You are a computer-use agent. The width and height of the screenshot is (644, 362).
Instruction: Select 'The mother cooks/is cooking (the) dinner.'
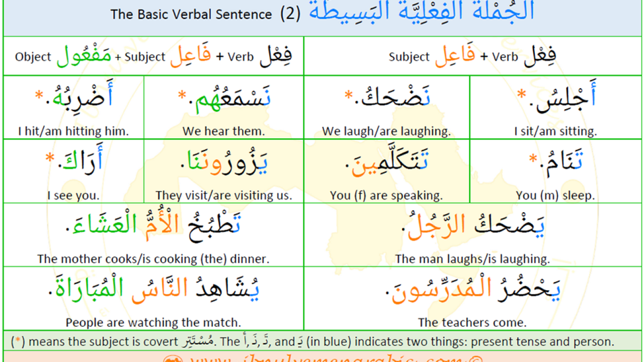click(x=153, y=235)
